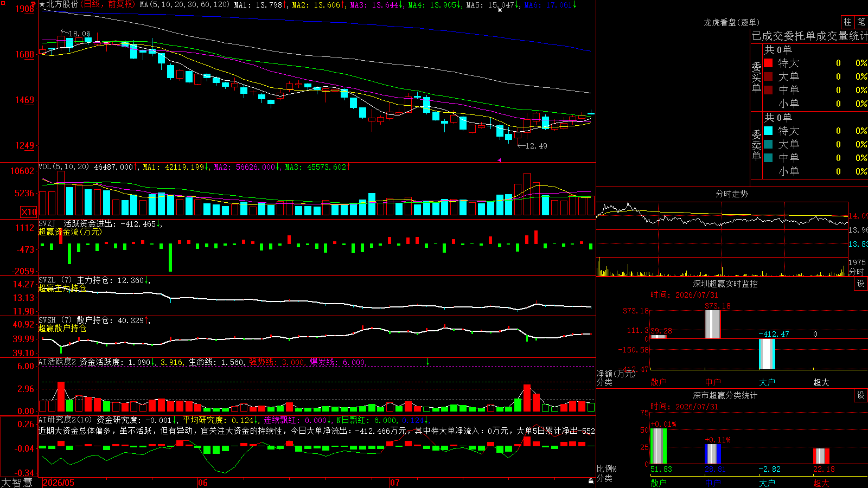
Task: Click the 51.83 散户 proportion bar
Action: (659, 446)
